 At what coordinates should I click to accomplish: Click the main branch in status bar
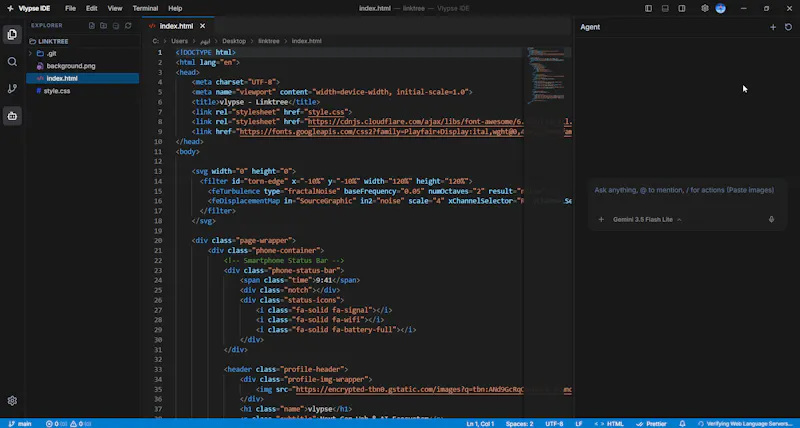click(20, 424)
